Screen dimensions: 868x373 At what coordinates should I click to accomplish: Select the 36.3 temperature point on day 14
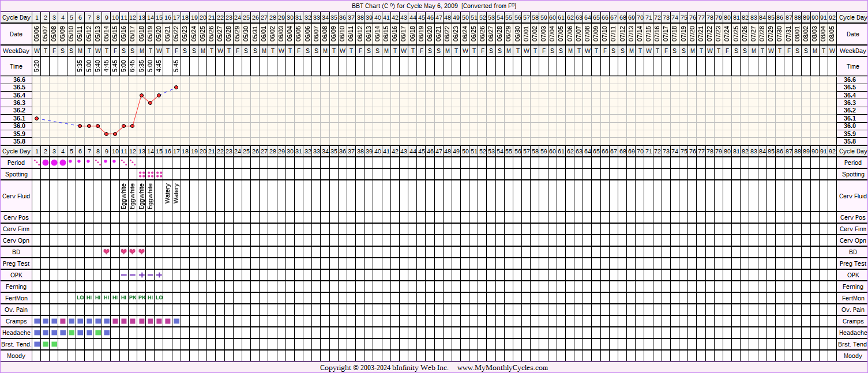point(150,103)
